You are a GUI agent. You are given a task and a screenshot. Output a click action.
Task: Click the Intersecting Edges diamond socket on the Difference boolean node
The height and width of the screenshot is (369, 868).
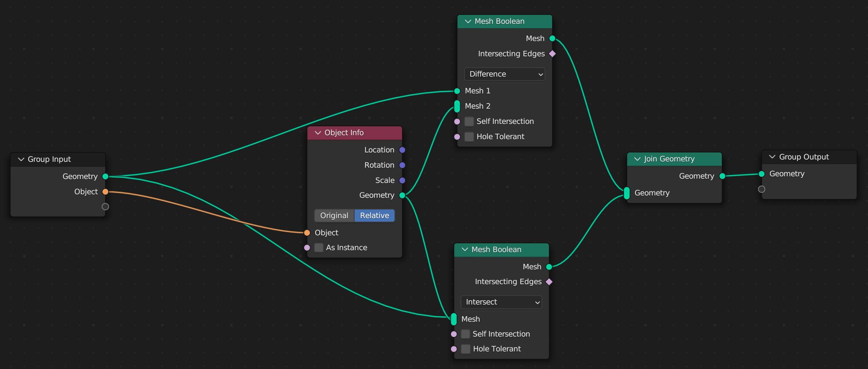[x=552, y=54]
